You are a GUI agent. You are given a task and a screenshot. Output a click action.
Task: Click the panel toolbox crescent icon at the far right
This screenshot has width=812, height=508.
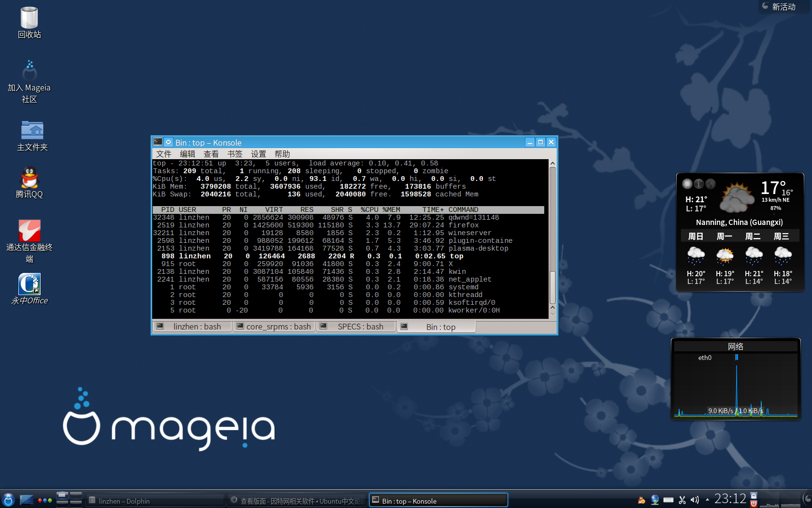[808, 499]
